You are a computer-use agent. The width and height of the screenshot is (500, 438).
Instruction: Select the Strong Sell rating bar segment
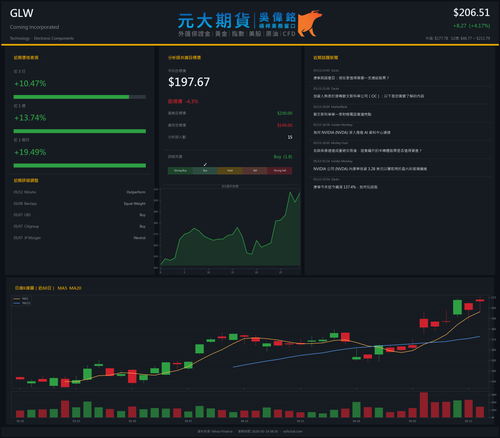280,171
